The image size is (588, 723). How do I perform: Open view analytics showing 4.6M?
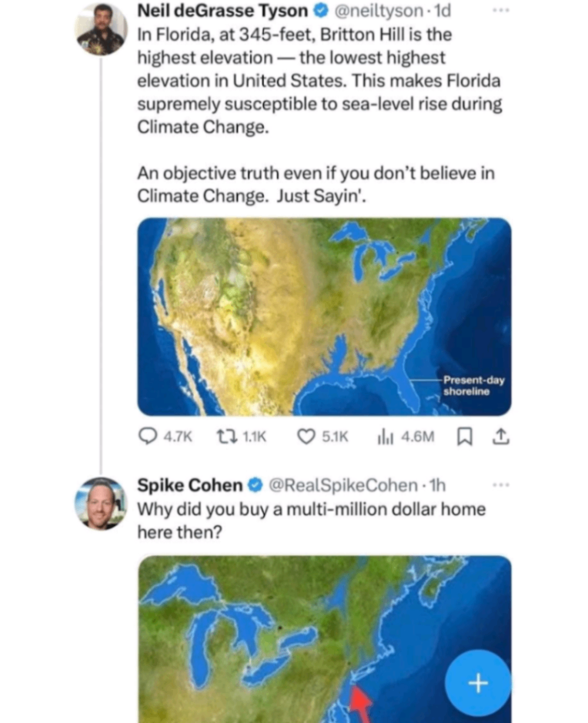[384, 437]
